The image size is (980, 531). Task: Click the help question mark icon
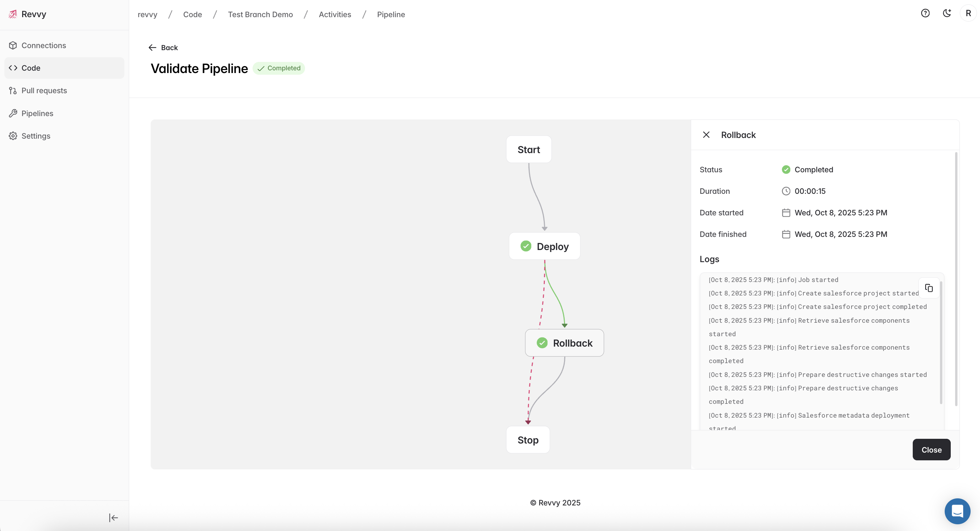tap(925, 13)
